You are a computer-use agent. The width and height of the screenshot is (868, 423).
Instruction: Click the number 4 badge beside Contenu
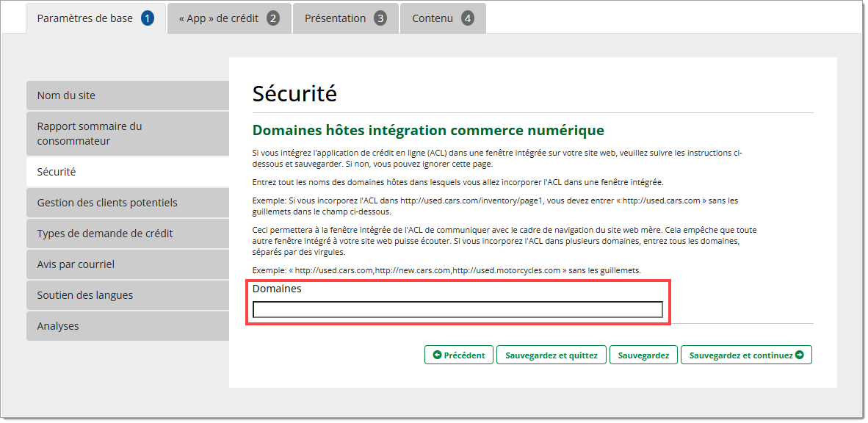(468, 18)
